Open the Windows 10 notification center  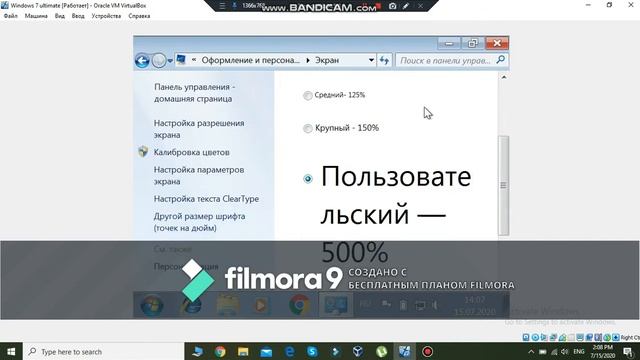[628, 351]
